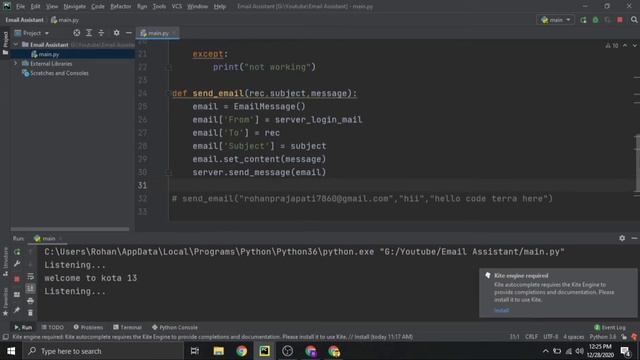Open the View menu
Viewport: 640px width, 360px height.
pyautogui.click(x=51, y=7)
